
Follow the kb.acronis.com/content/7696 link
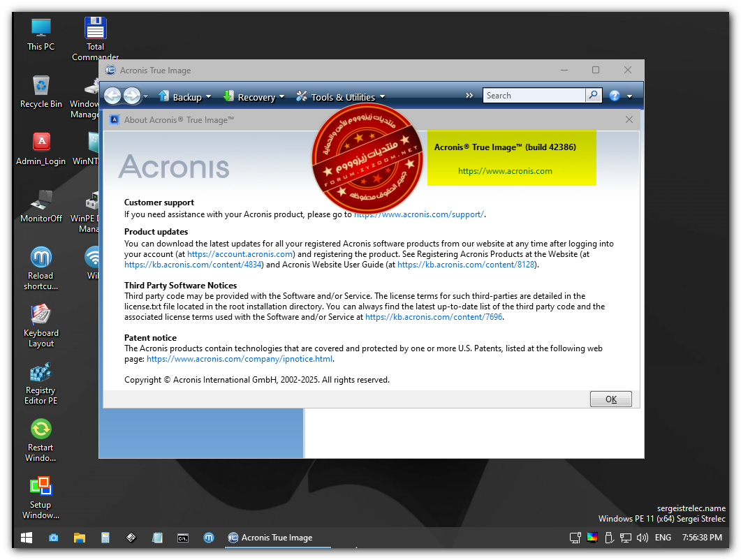click(433, 317)
